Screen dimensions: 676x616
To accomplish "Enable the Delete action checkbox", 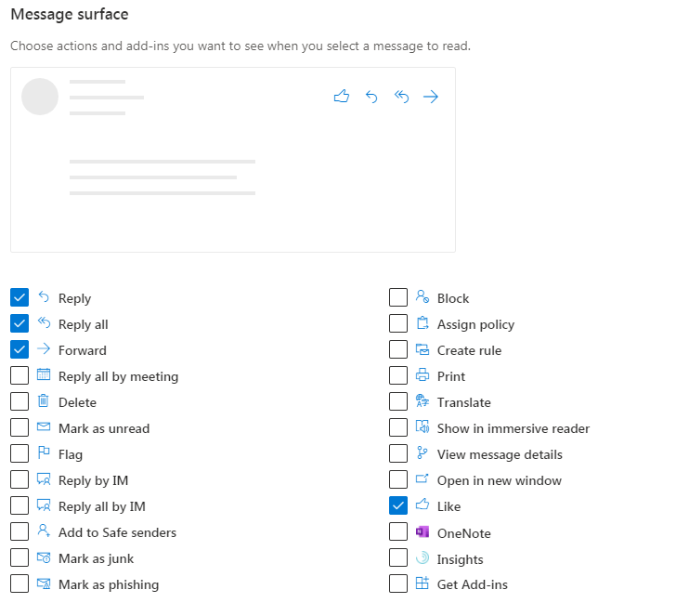I will coord(19,401).
